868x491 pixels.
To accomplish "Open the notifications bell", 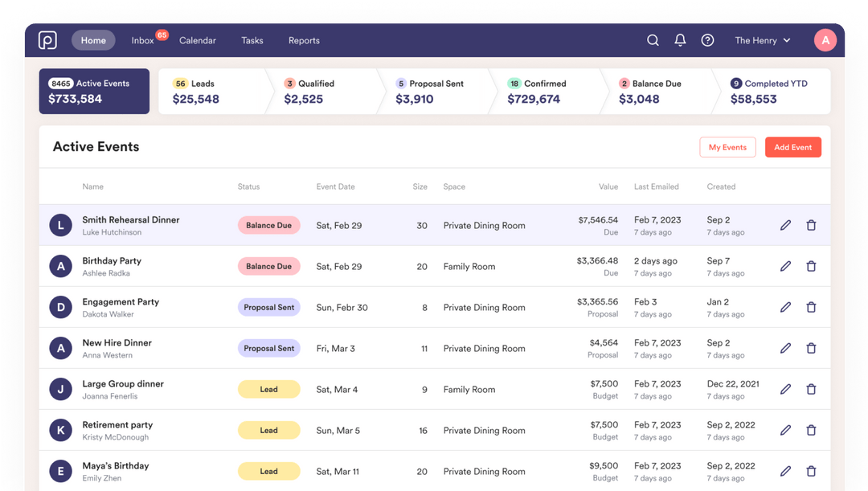I will click(x=679, y=39).
